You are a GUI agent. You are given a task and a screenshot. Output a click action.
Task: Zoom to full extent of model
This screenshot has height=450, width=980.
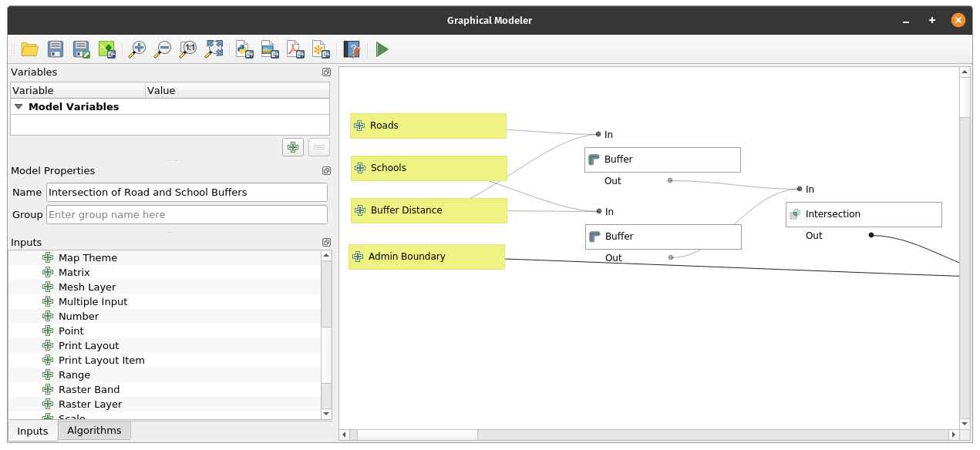214,50
